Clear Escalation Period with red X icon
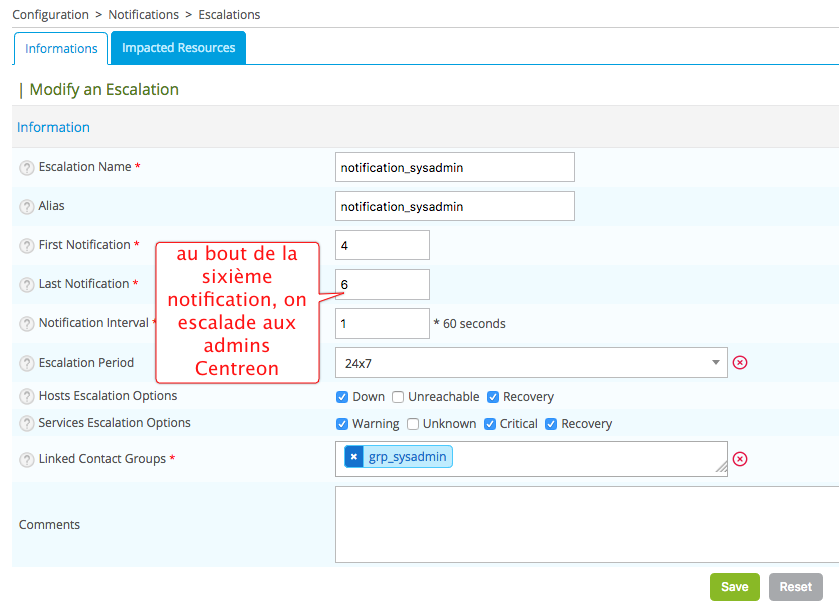This screenshot has width=839, height=609. (740, 362)
